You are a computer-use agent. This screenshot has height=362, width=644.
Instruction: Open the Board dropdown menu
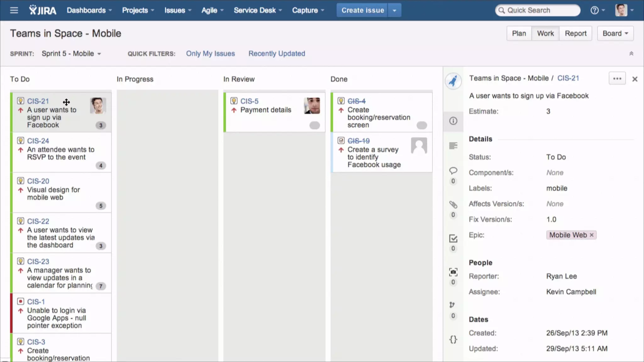click(x=615, y=33)
